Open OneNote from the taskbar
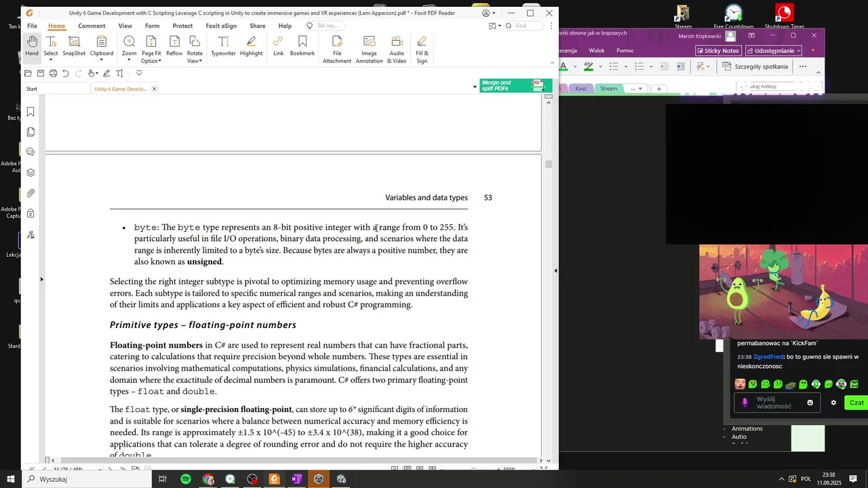This screenshot has width=868, height=488. pos(296,479)
